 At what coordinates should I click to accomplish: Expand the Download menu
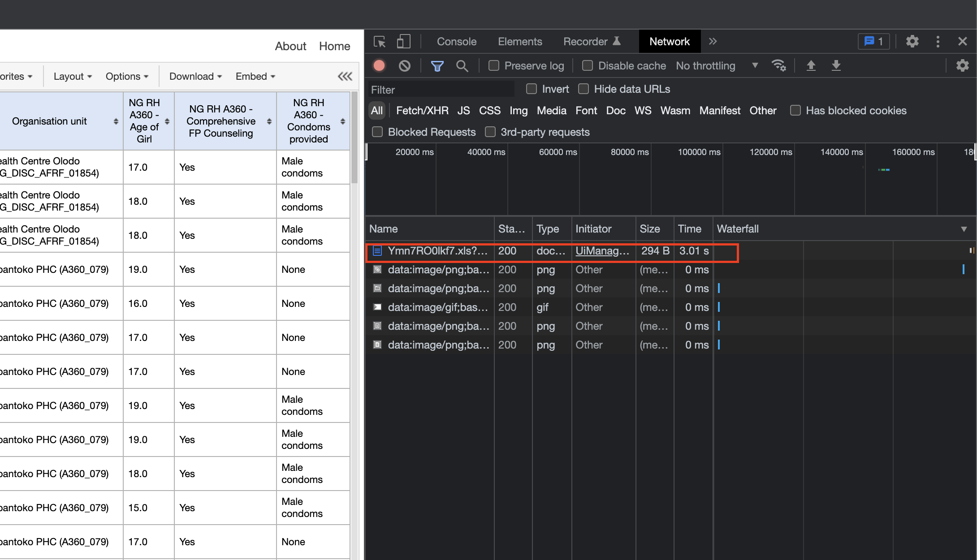[195, 76]
